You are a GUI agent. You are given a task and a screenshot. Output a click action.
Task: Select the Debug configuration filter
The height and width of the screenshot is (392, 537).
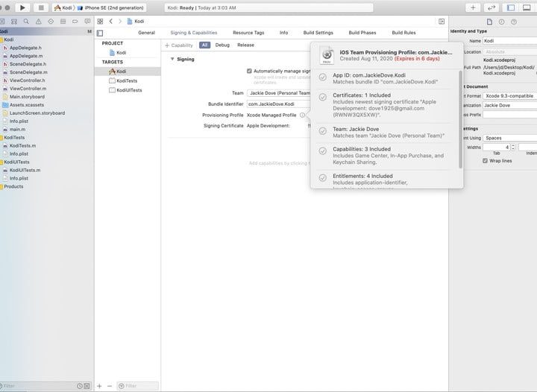(x=222, y=45)
